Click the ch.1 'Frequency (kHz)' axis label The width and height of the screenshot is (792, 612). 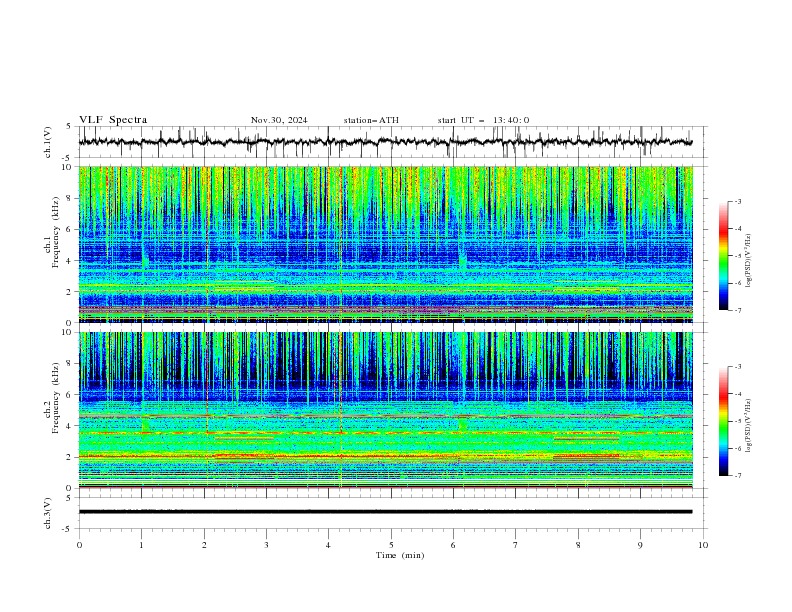[x=55, y=233]
